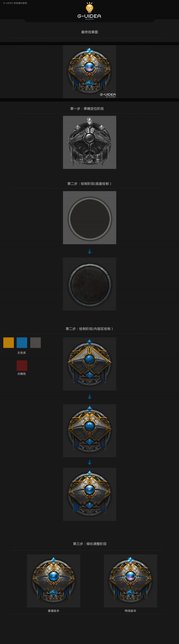This screenshot has width=179, height=644.
Task: Click the 最终效果图 heading
Action: click(89, 32)
